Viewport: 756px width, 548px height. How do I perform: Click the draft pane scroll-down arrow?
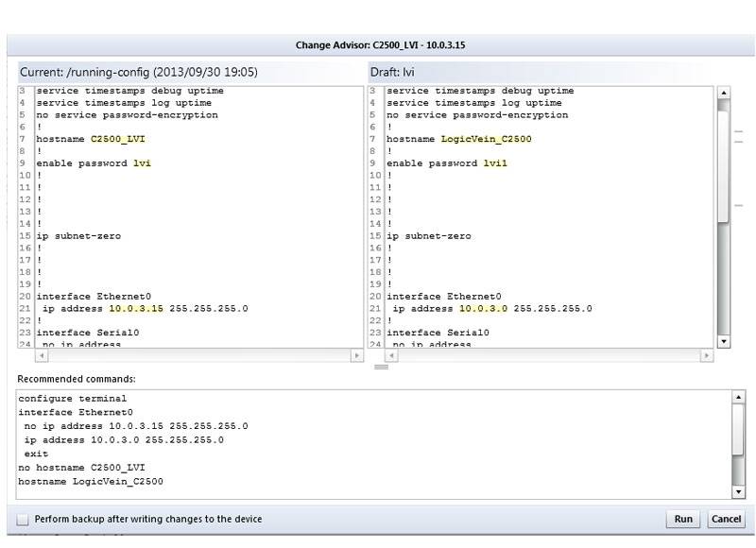point(724,340)
